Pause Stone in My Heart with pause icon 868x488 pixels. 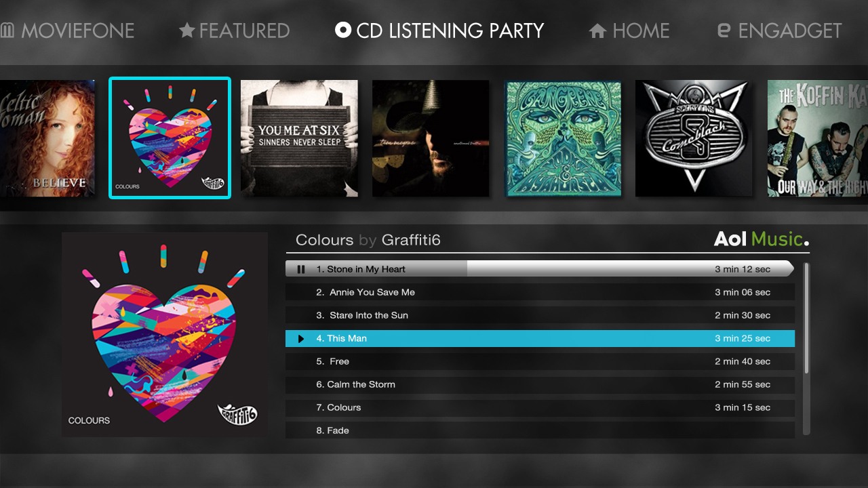(301, 269)
